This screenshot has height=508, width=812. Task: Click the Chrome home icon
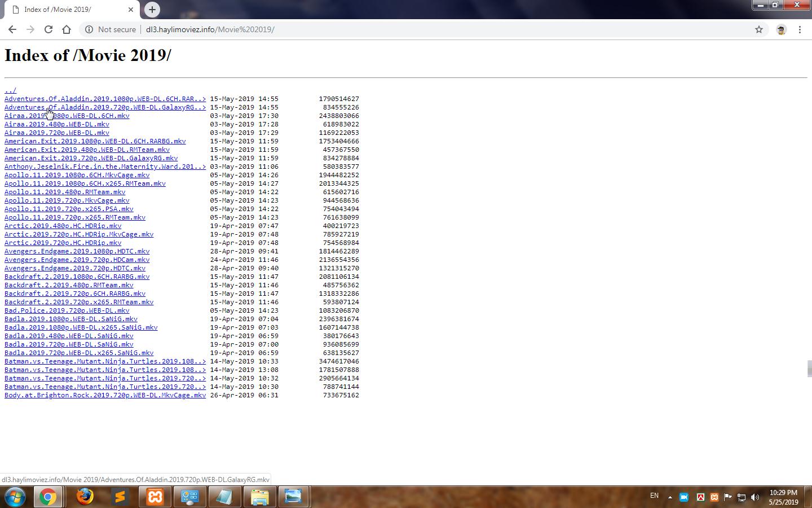(66, 29)
